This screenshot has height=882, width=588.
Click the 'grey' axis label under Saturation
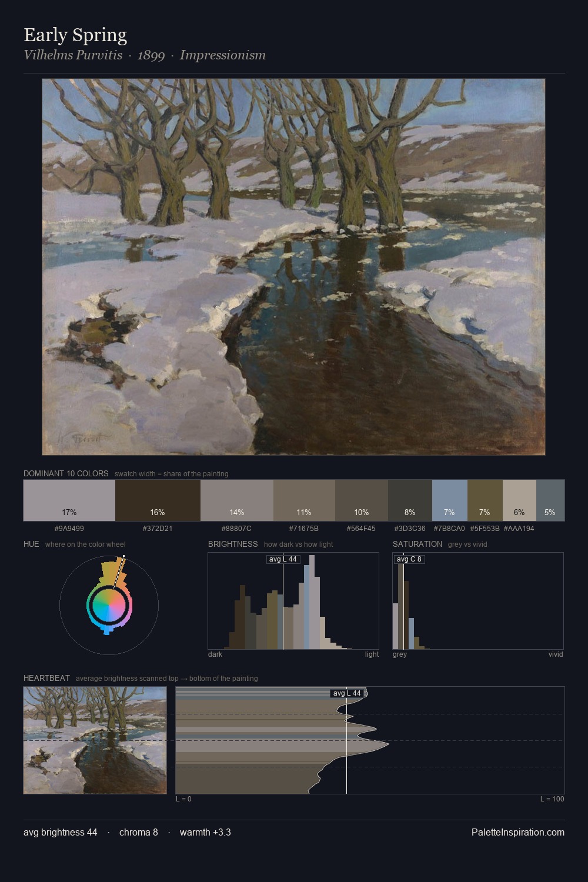tap(400, 654)
